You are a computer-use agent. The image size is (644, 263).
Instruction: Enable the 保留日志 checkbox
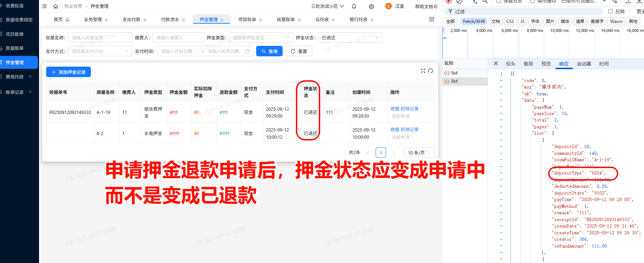coord(499,1)
